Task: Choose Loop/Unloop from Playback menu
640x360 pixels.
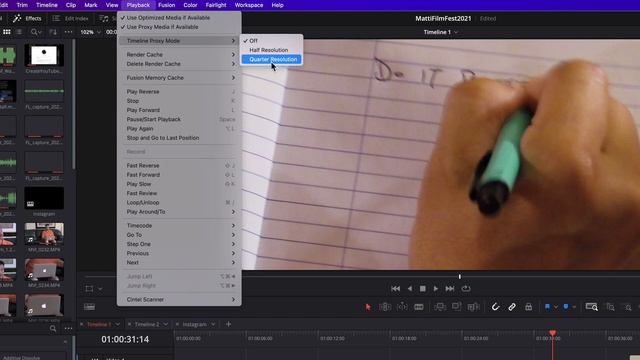Action: point(179,202)
